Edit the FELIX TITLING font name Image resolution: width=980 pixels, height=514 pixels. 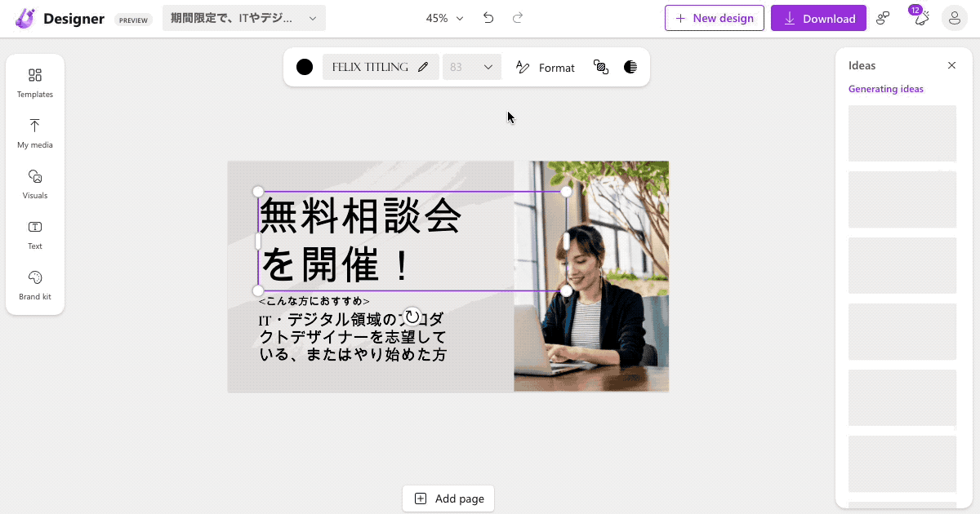click(422, 67)
